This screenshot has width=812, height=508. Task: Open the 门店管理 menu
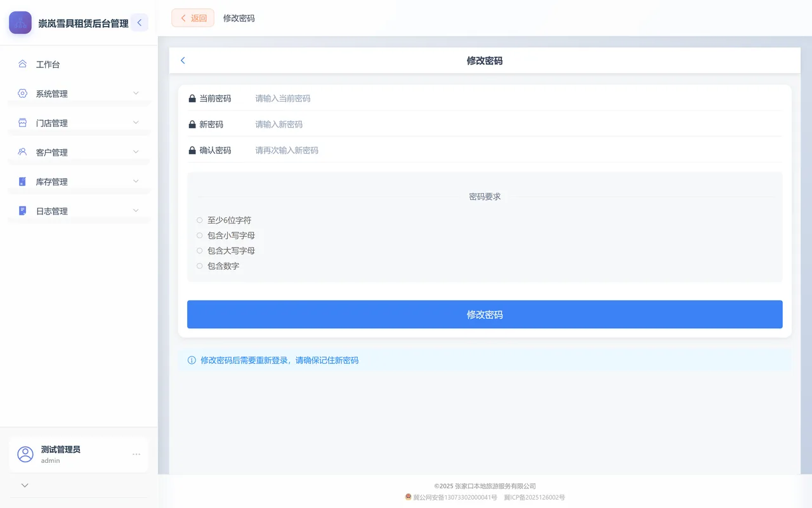pyautogui.click(x=79, y=123)
